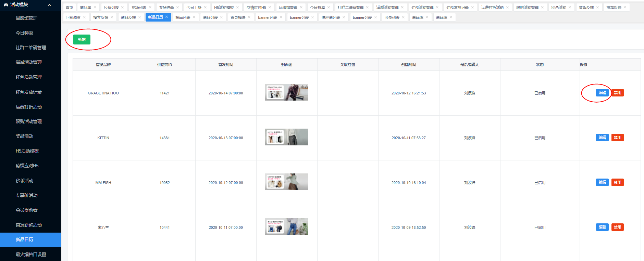Close the 限购活动管理 tab

point(542,7)
